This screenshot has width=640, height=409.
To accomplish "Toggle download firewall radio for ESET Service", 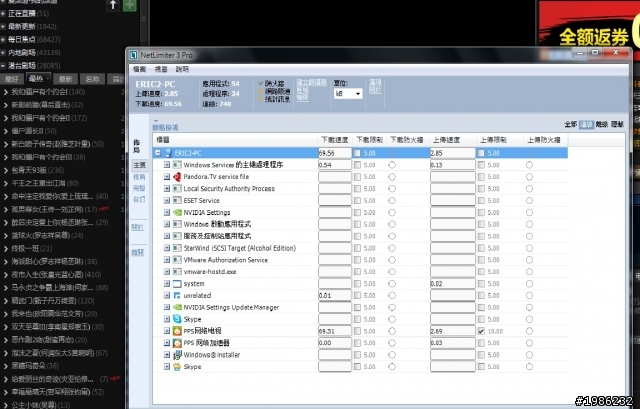I will pyautogui.click(x=392, y=200).
